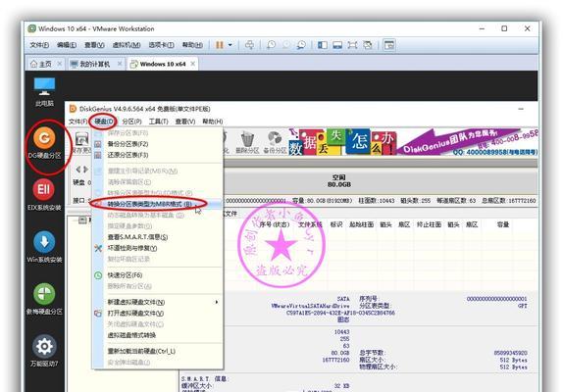563x392 pixels.
Task: Close the 主页 tab
Action: click(60, 64)
